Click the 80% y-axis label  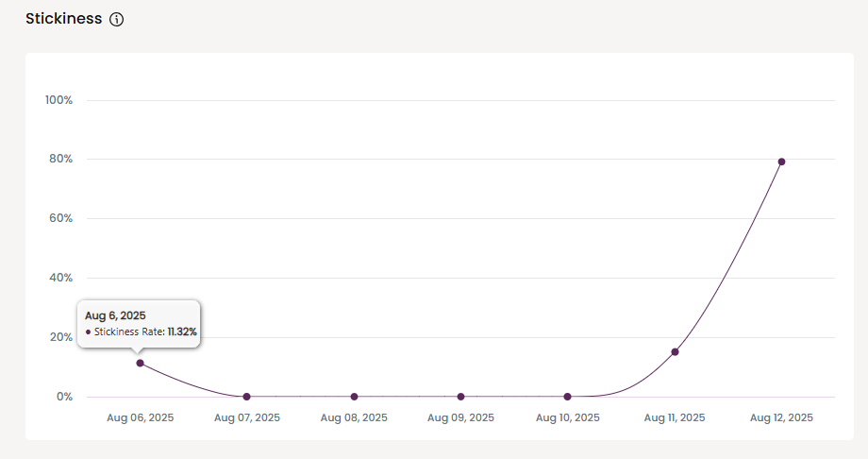coord(61,159)
